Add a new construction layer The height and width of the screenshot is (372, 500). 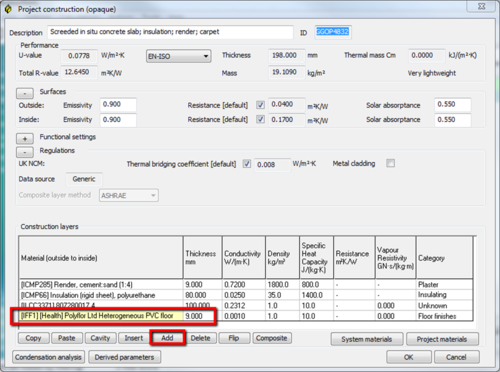coord(167,338)
